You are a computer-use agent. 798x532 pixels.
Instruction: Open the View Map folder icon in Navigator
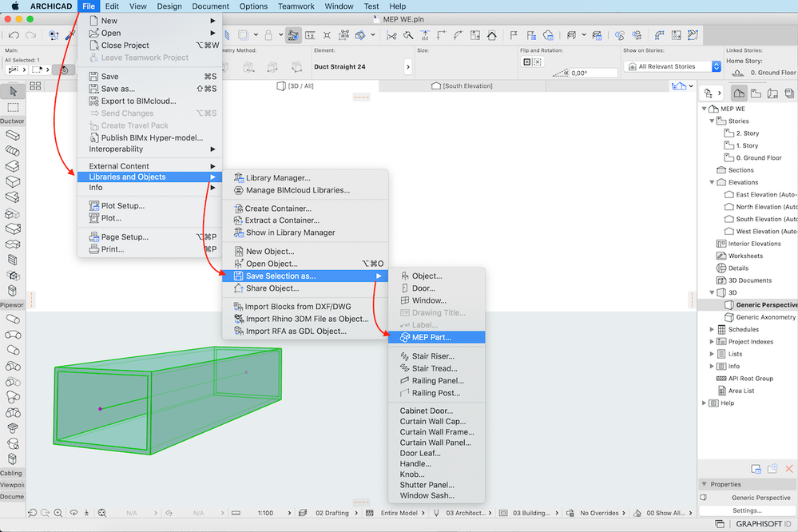click(x=756, y=93)
